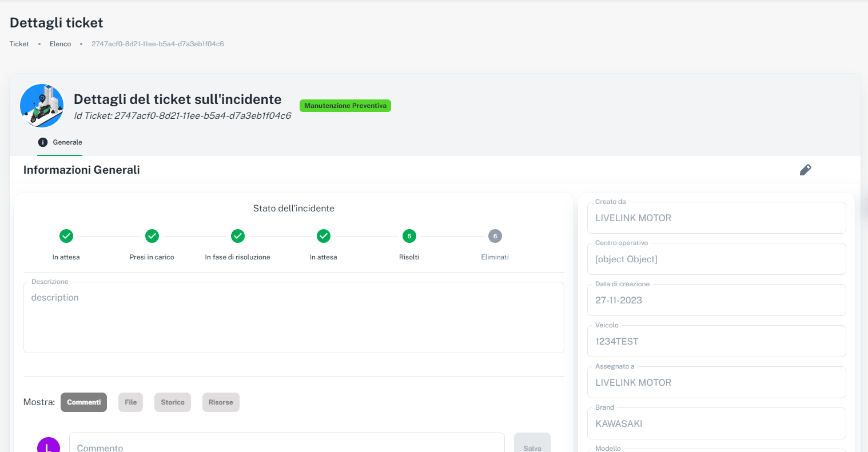Switch to the File view
Image resolution: width=868 pixels, height=452 pixels.
coord(130,402)
